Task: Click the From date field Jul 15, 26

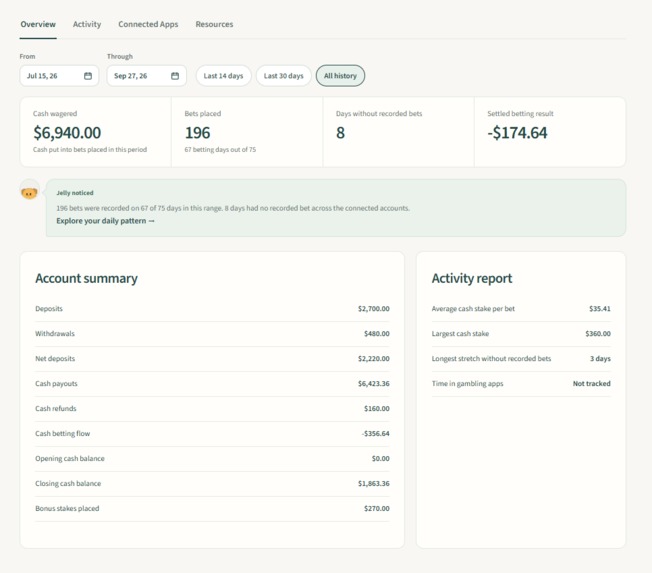Action: [x=59, y=76]
